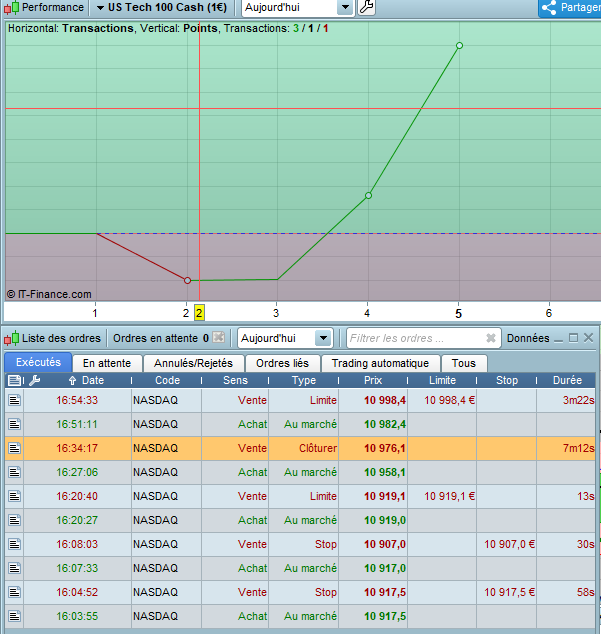
Task: Click the yellow transaction marker 2 on axis
Action: pyautogui.click(x=199, y=313)
